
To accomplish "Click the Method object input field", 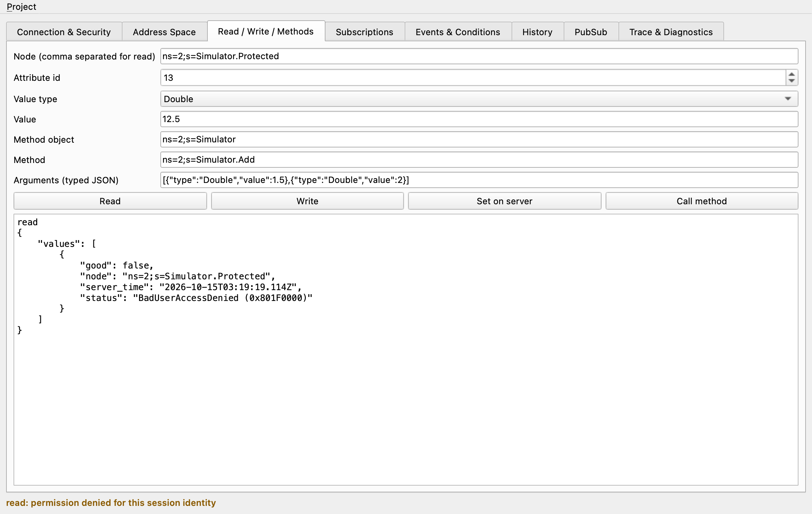I will (x=479, y=139).
